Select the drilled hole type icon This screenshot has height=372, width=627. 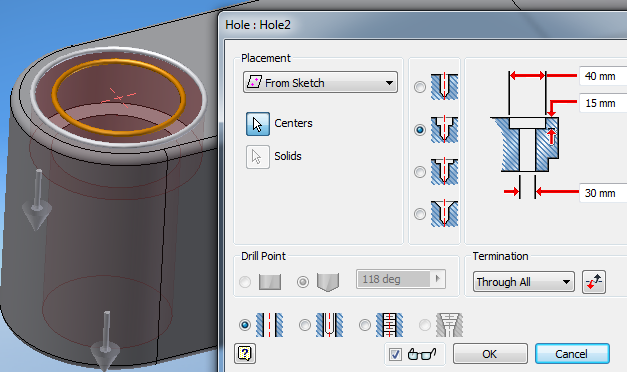[444, 87]
